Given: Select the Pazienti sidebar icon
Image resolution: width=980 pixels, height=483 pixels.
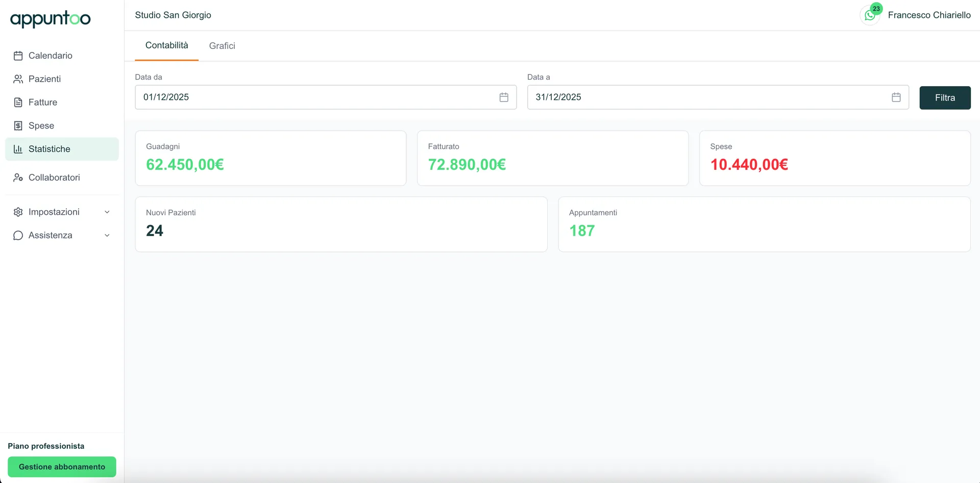Looking at the screenshot, I should pyautogui.click(x=18, y=79).
